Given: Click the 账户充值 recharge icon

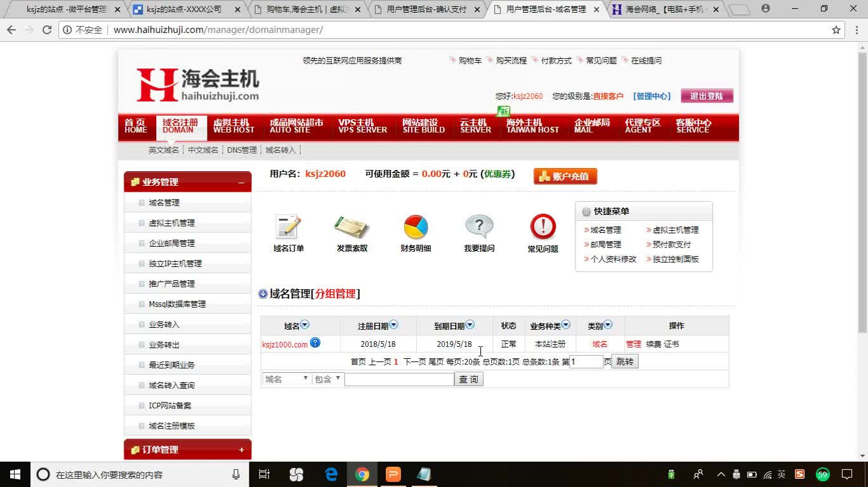Looking at the screenshot, I should point(565,176).
